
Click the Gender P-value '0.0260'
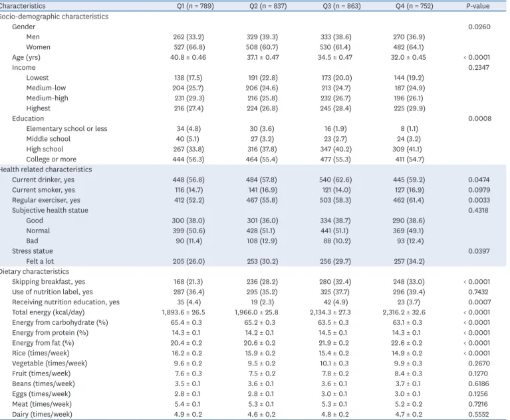click(479, 27)
